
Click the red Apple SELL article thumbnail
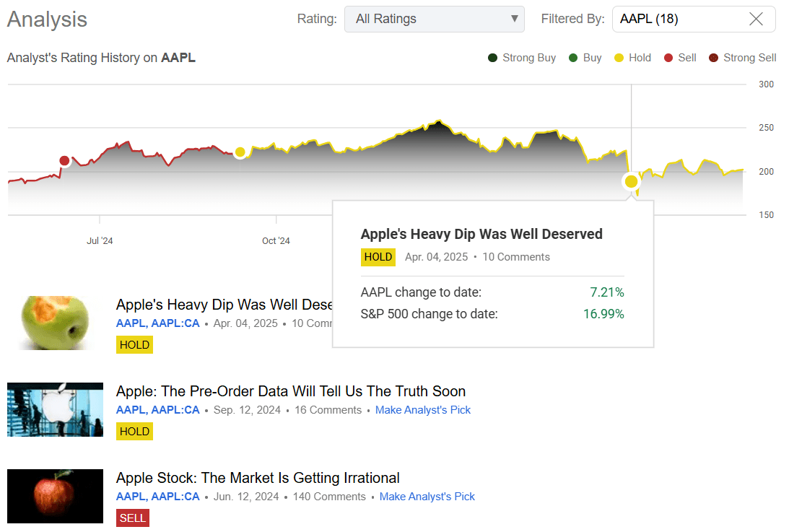pos(54,496)
